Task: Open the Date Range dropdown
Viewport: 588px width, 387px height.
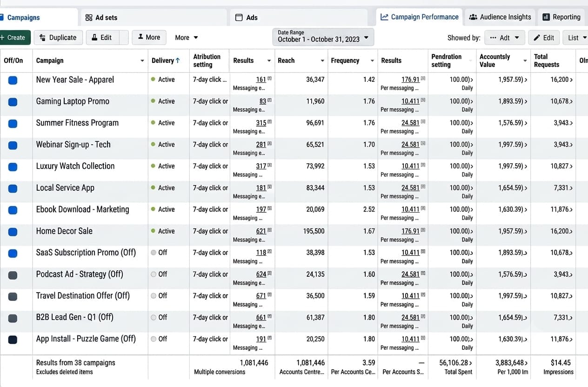Action: point(323,37)
